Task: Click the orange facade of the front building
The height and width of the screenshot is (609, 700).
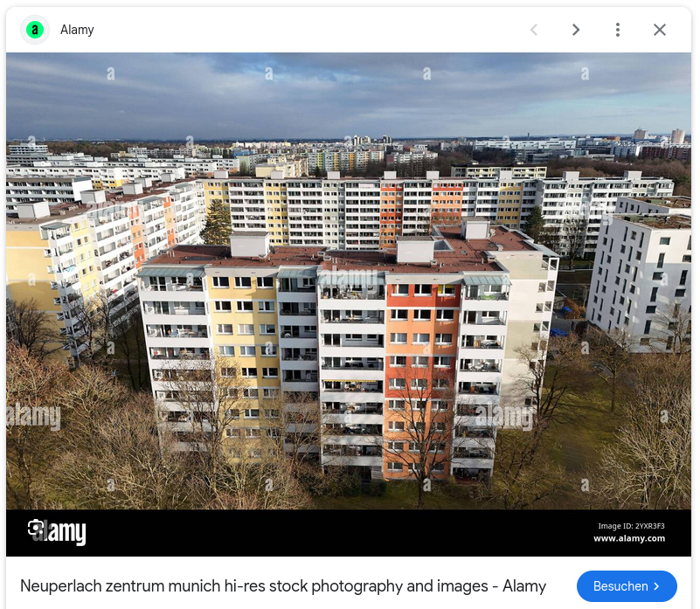Action: coord(422,379)
